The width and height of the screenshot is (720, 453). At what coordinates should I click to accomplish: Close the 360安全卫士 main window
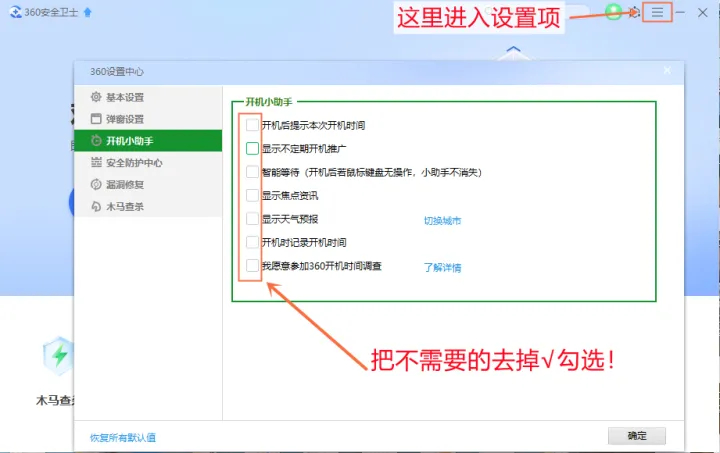(703, 12)
